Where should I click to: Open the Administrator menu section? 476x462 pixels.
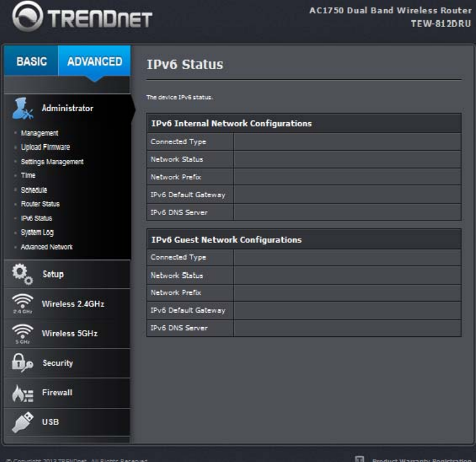click(68, 108)
